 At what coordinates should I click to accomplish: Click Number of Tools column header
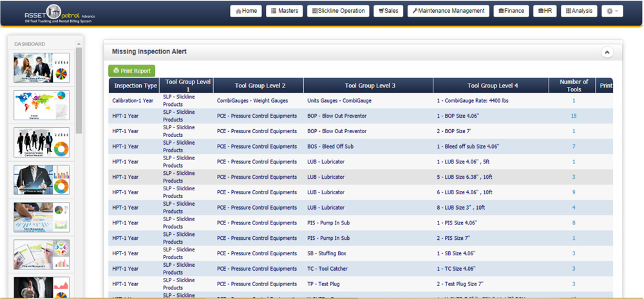[x=573, y=86]
